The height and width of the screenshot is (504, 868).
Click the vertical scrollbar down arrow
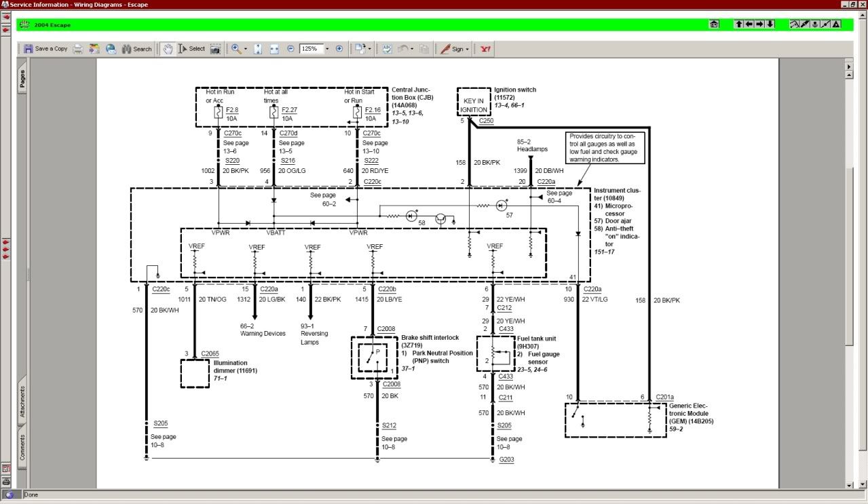pyautogui.click(x=848, y=484)
